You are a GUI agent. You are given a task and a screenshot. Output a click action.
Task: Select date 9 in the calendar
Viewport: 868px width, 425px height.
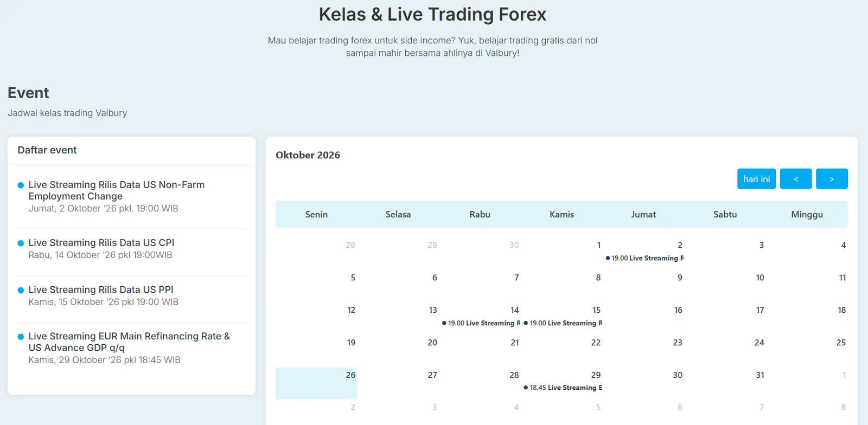tap(680, 278)
